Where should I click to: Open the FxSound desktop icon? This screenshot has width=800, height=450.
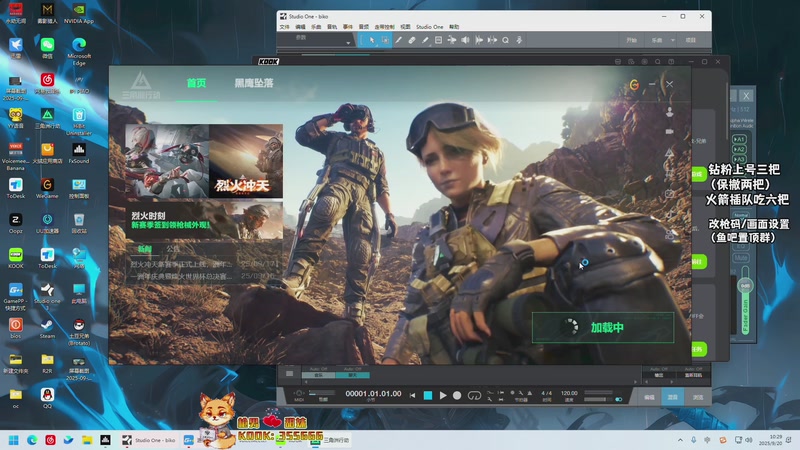coord(79,153)
